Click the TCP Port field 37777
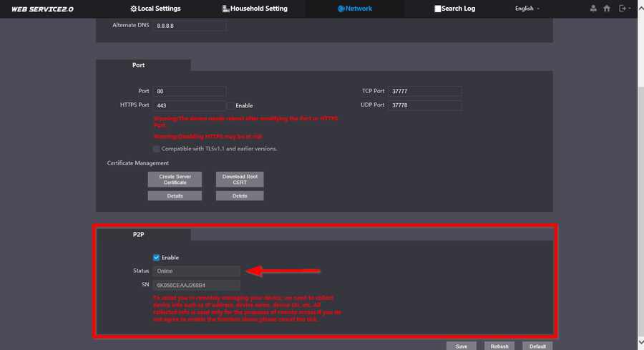The width and height of the screenshot is (644, 350). point(424,91)
